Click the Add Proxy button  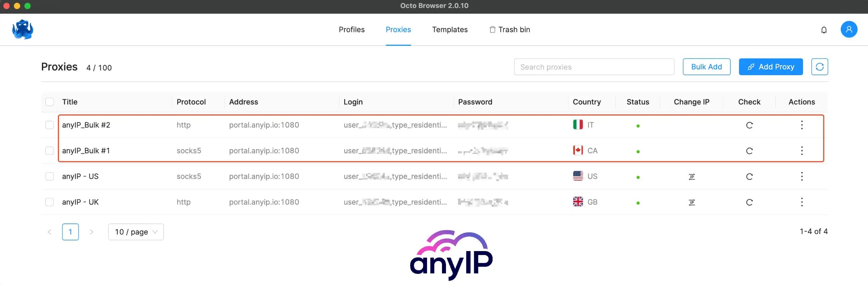pos(771,67)
